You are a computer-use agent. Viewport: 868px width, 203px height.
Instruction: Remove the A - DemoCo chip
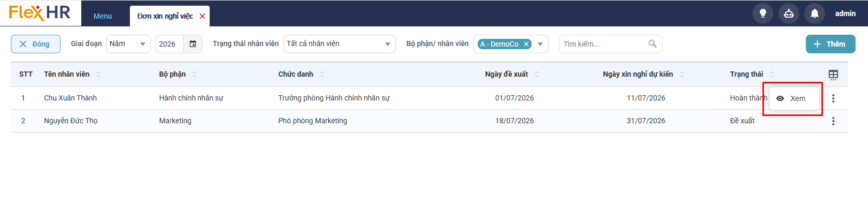[x=526, y=44]
